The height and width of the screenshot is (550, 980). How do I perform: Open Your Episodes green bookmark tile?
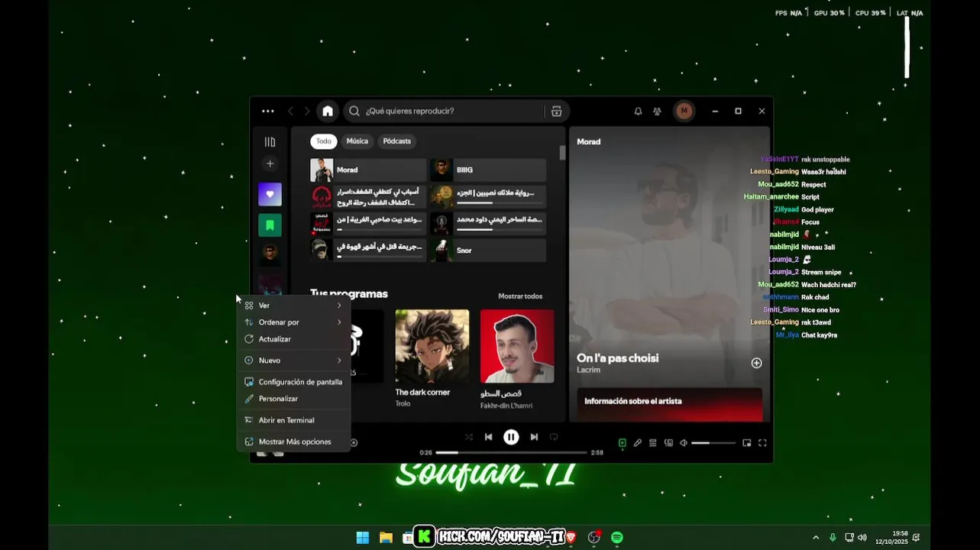click(270, 225)
